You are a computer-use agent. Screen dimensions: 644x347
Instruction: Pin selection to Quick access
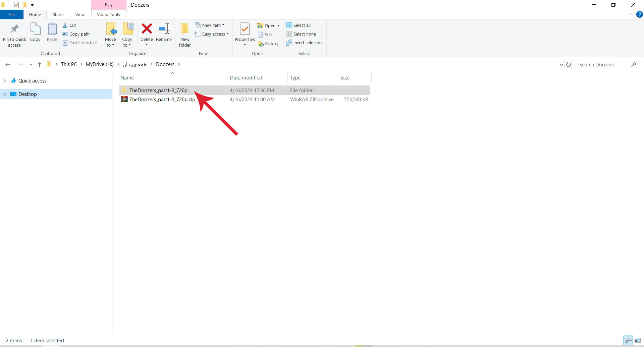tap(14, 35)
